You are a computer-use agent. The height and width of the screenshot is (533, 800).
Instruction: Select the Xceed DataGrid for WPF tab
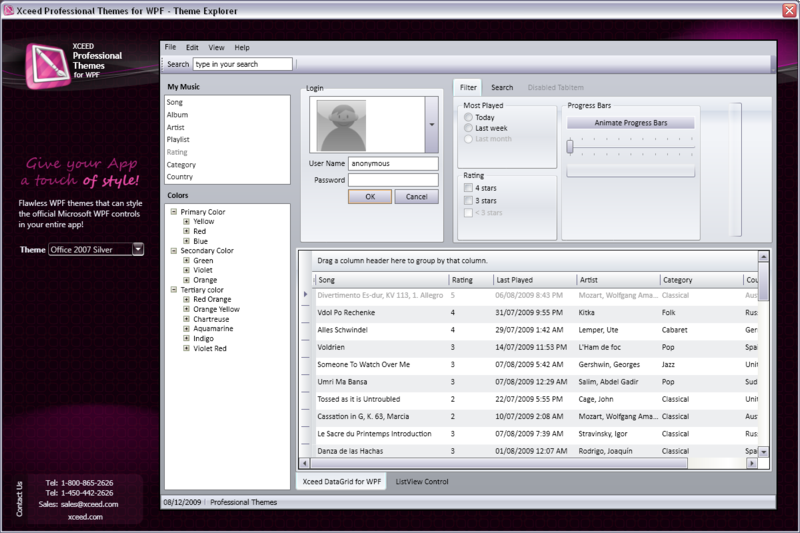[341, 481]
